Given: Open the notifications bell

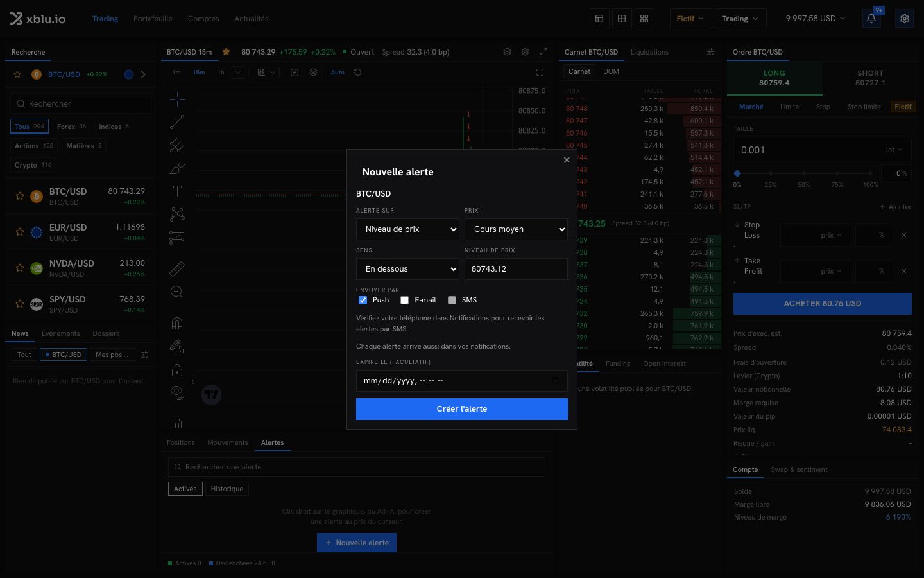Looking at the screenshot, I should tap(871, 19).
